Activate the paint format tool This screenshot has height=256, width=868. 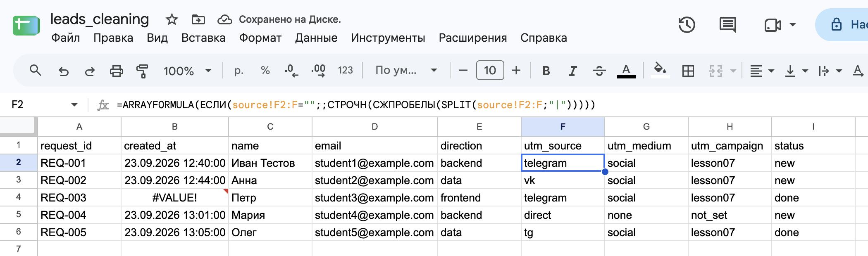click(142, 71)
